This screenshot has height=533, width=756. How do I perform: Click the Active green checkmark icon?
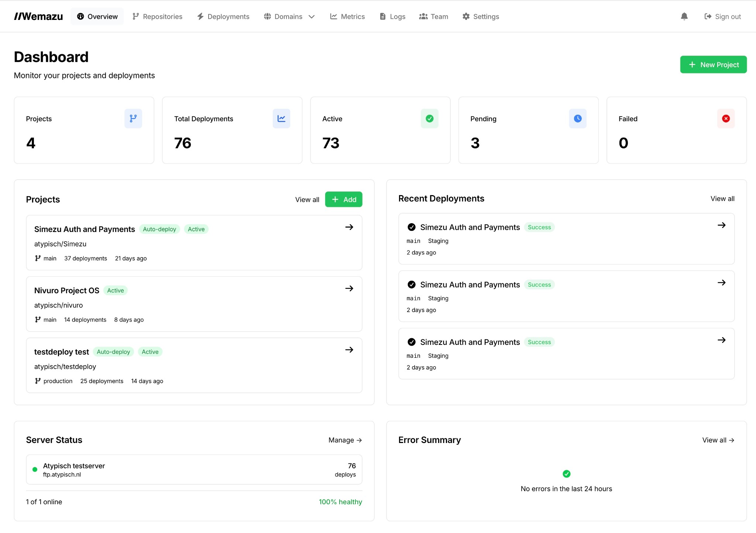[429, 118]
